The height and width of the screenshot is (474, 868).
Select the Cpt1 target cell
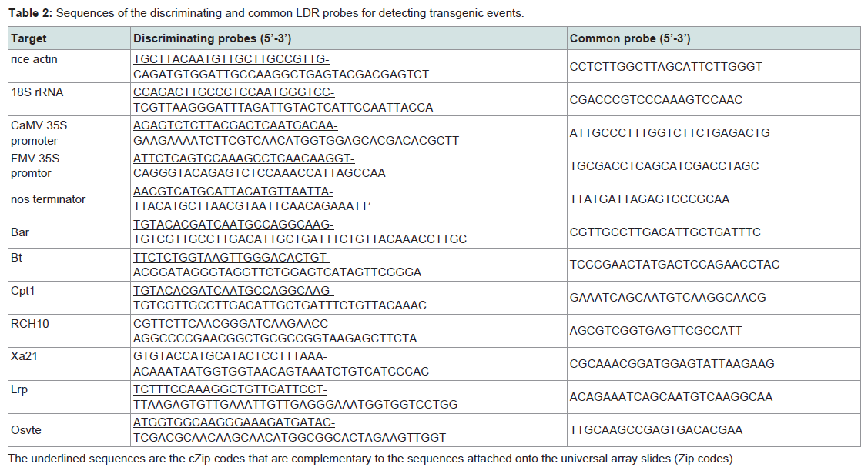(x=69, y=298)
